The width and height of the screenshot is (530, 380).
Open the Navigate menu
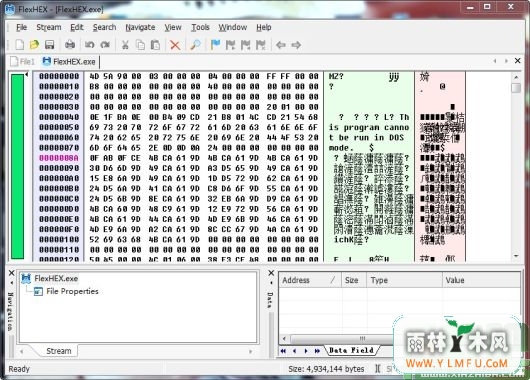[140, 27]
